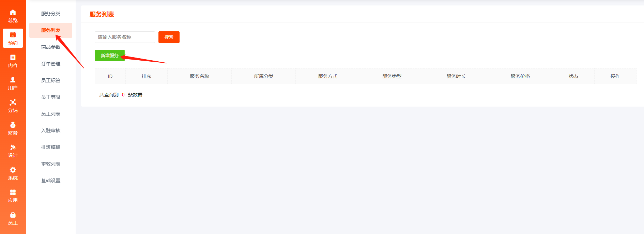
Task: Focus the 请输入服务名称 search field
Action: (125, 37)
